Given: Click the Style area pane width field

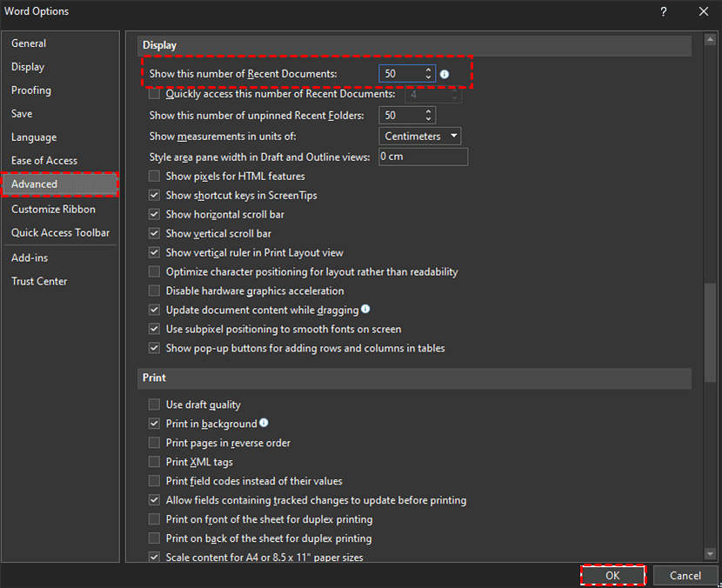Looking at the screenshot, I should point(423,157).
